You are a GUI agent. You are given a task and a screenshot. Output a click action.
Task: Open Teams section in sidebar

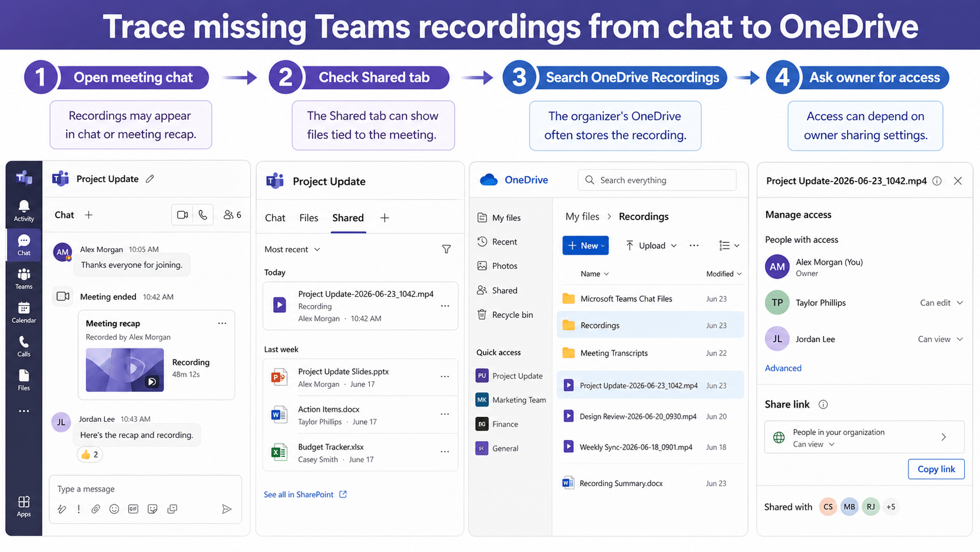coord(24,279)
